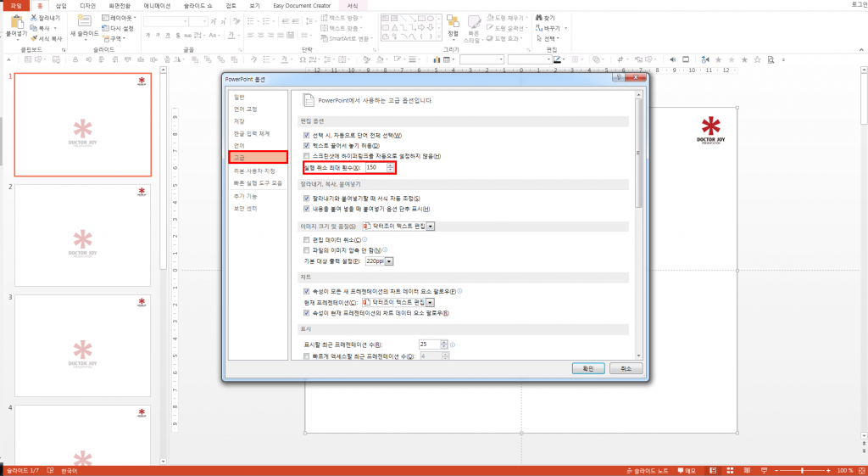Toggle '선택 시, 자동으로 단어 전체 선택' checkbox
Screen dimensions: 868x476
306,135
